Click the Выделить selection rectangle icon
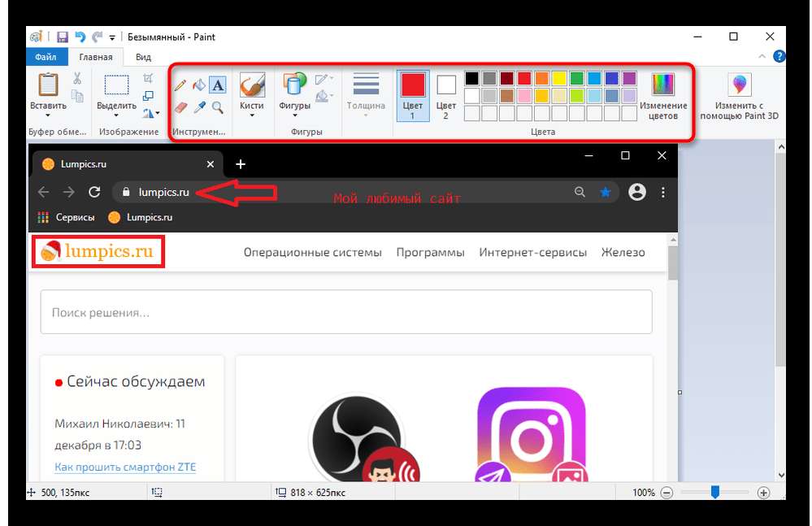812x526 pixels. pyautogui.click(x=116, y=85)
